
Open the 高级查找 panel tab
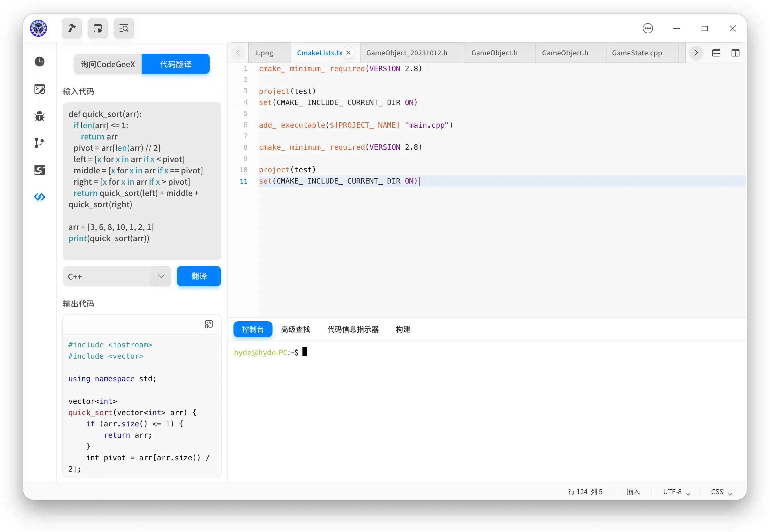coord(295,330)
